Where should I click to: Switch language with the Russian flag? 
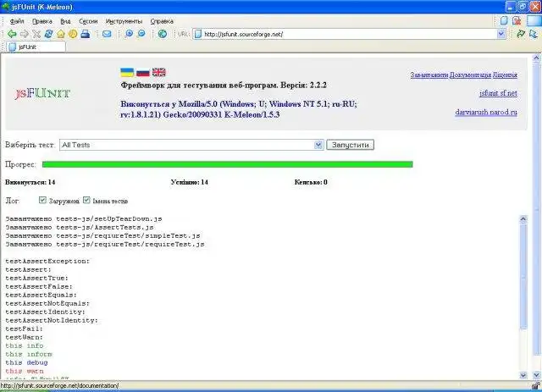[143, 72]
